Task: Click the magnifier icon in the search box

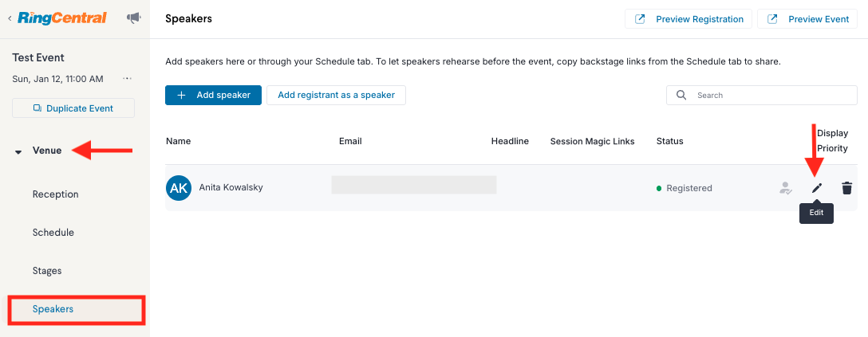Action: click(681, 95)
